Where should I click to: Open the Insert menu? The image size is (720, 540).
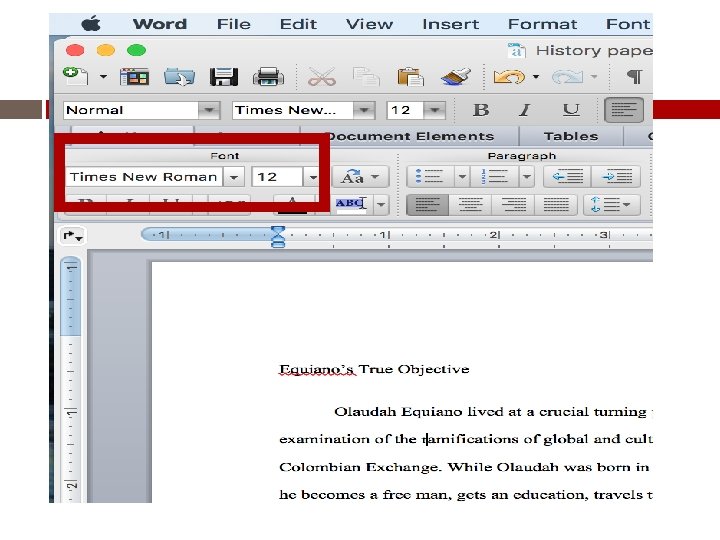[450, 24]
